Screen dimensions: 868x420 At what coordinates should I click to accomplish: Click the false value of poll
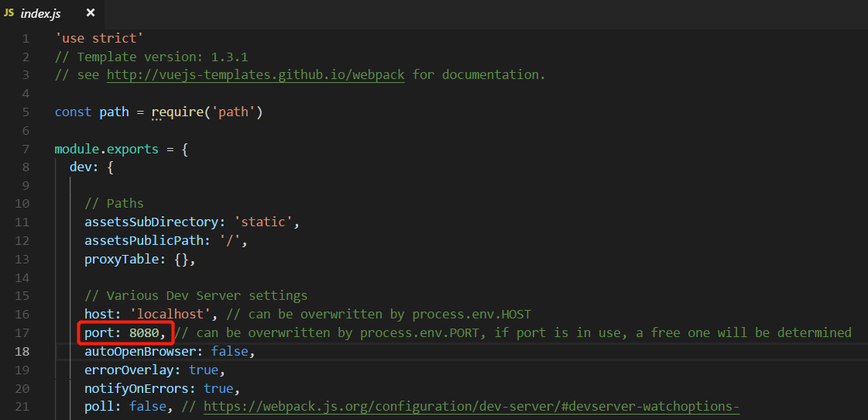148,407
